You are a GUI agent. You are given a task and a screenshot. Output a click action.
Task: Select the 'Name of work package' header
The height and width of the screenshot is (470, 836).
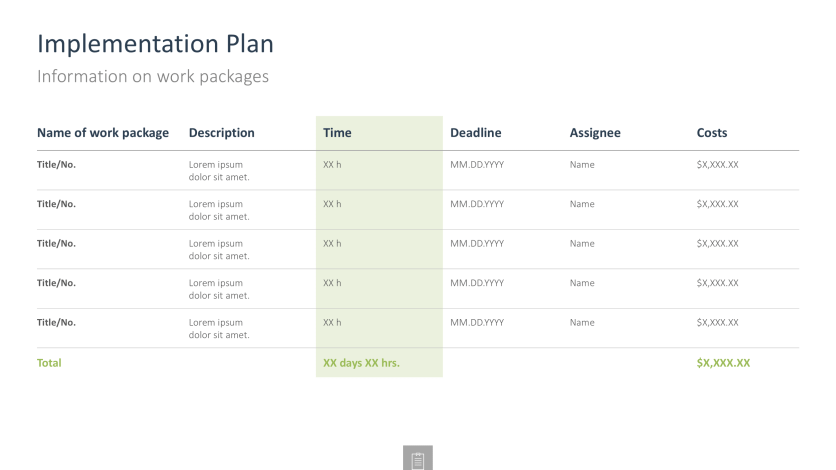[103, 133]
